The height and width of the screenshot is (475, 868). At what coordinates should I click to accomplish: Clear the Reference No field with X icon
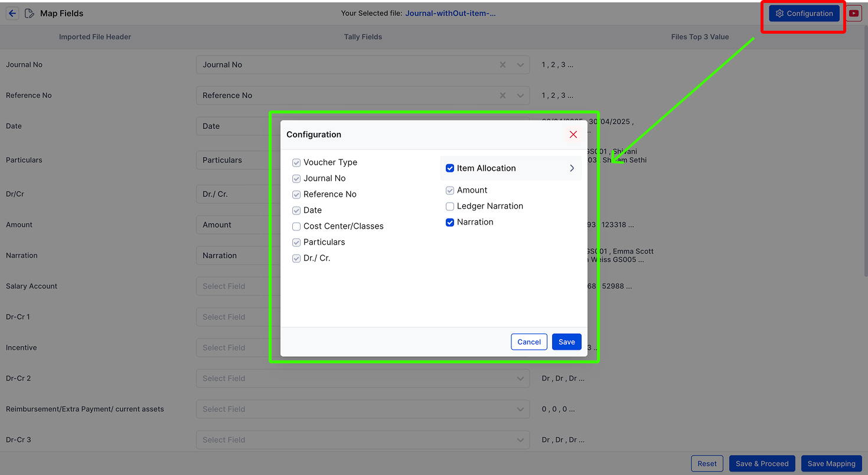(502, 96)
